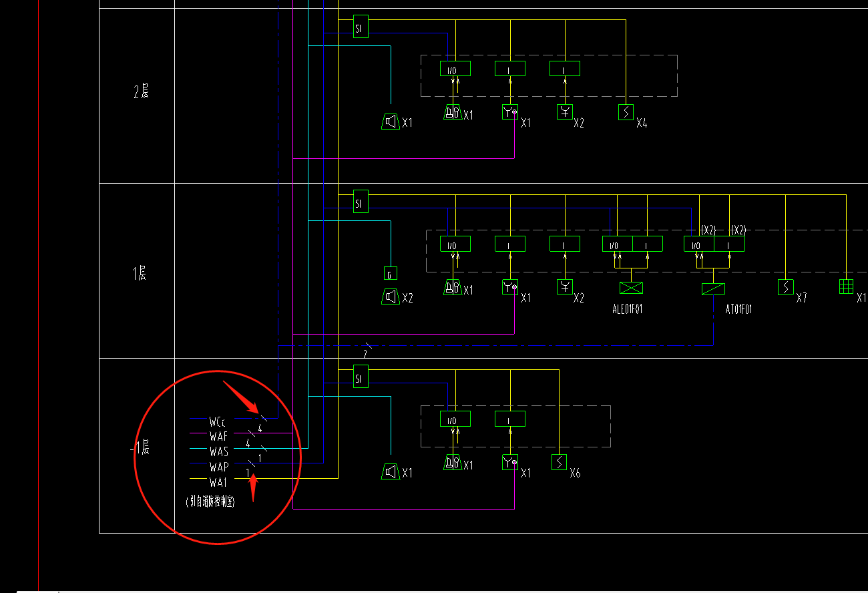Image resolution: width=868 pixels, height=593 pixels.
Task: Click the 2层 floor label
Action: [141, 92]
